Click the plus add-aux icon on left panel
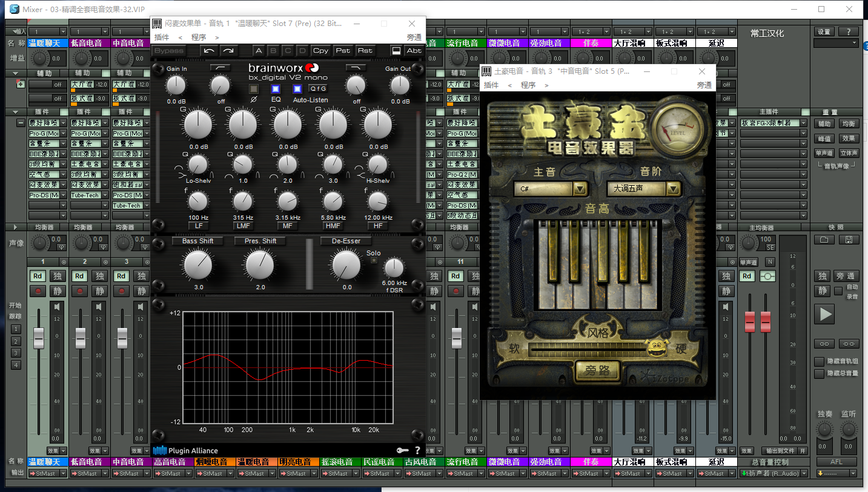 (x=20, y=84)
